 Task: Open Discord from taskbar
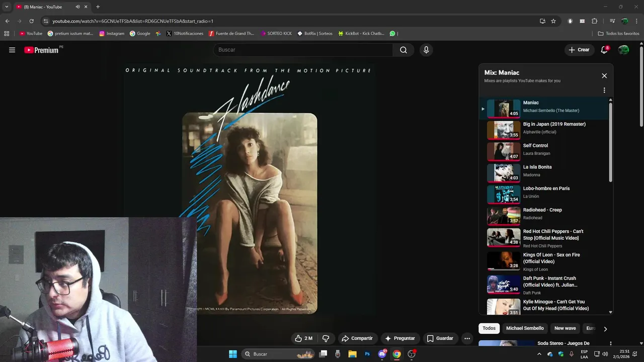(x=382, y=354)
